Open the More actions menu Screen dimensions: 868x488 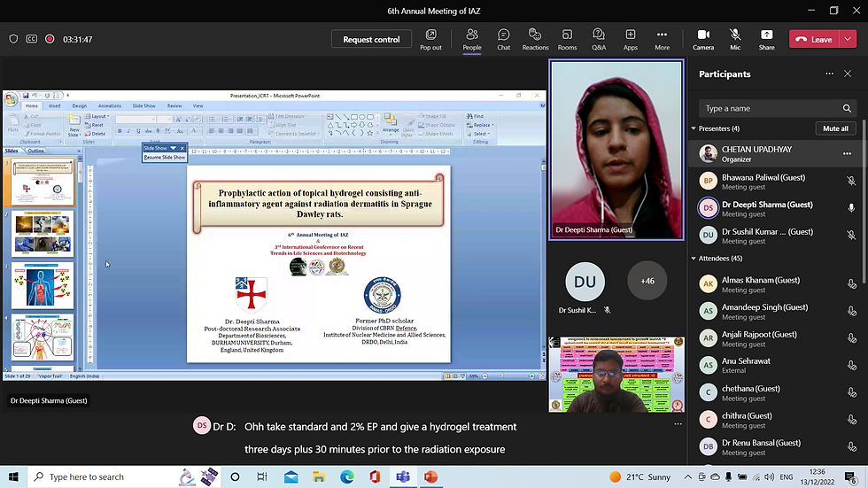pos(662,39)
